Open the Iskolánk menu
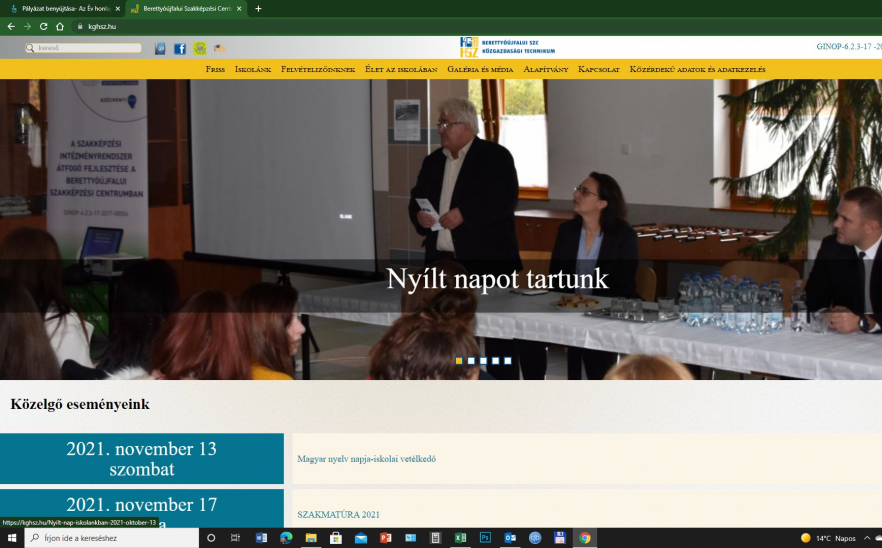The height and width of the screenshot is (548, 882). (253, 69)
